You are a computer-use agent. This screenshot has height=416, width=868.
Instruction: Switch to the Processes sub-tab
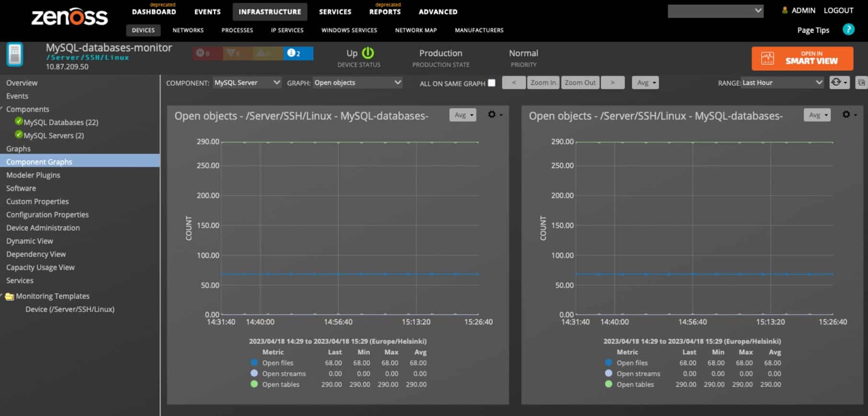pyautogui.click(x=237, y=30)
